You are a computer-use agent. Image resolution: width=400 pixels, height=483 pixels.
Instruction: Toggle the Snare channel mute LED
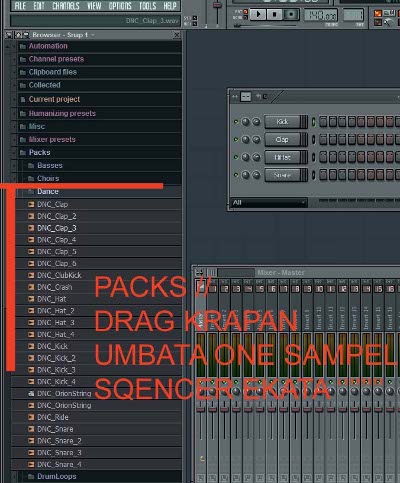pos(236,175)
